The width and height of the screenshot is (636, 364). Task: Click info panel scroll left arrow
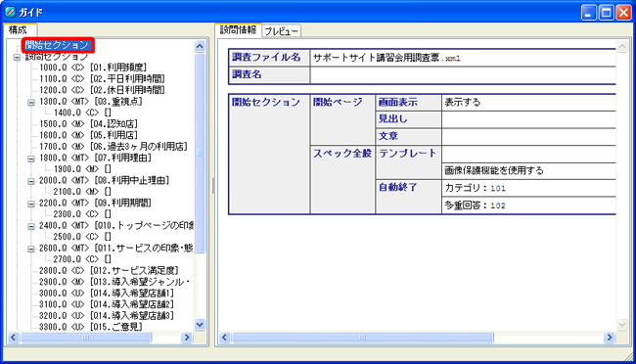[x=225, y=338]
